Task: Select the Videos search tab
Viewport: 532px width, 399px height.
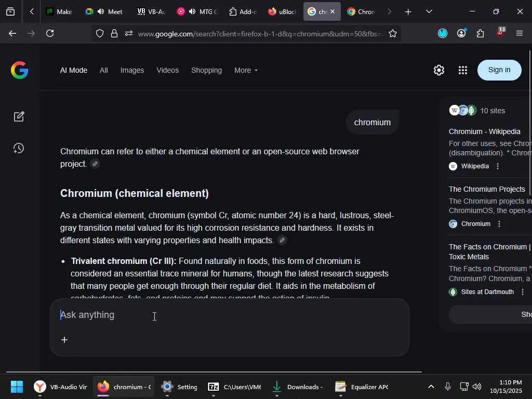Action: pos(168,70)
